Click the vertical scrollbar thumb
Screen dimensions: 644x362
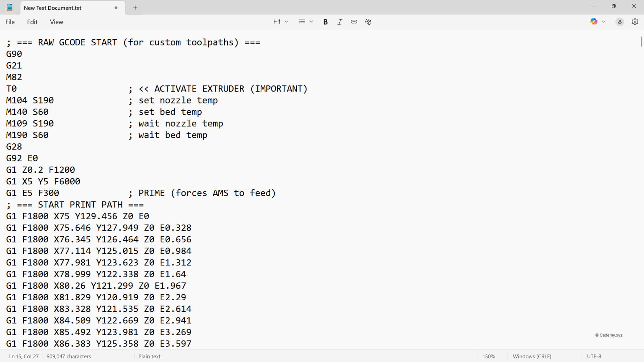(x=641, y=42)
